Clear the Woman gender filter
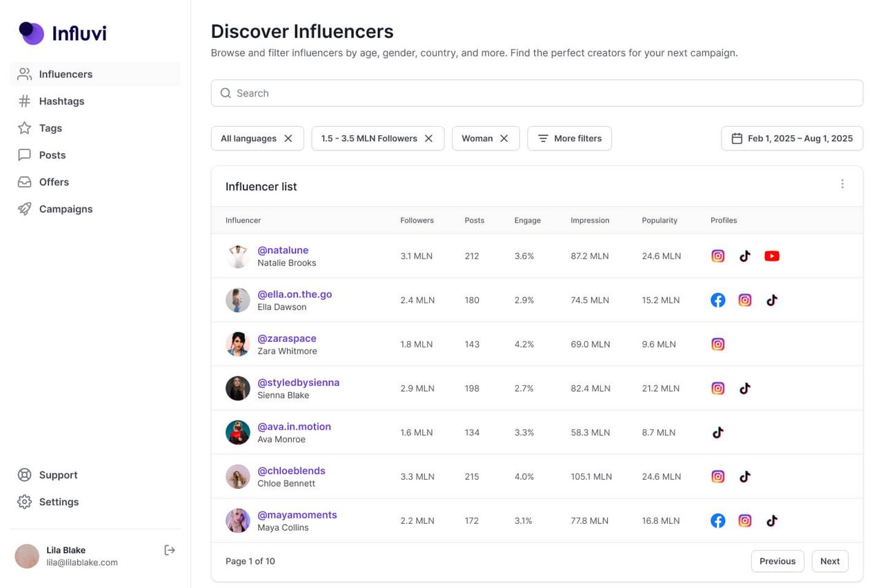Image resolution: width=883 pixels, height=588 pixels. click(x=504, y=139)
